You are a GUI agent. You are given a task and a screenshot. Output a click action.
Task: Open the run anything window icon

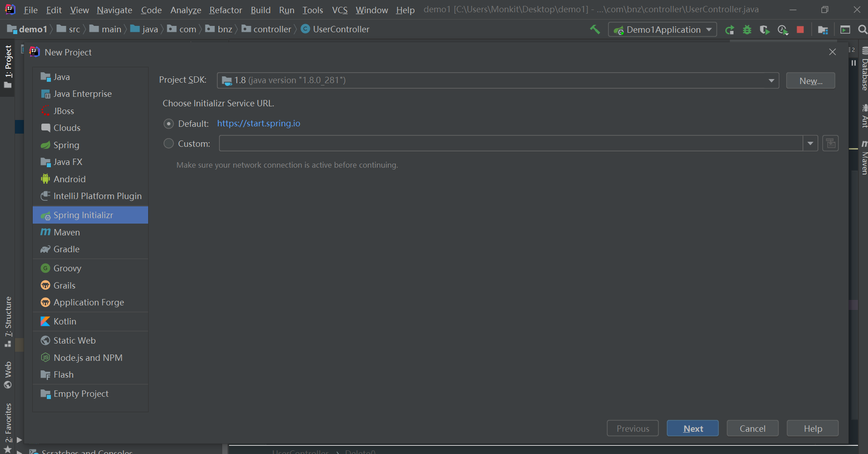coord(845,30)
